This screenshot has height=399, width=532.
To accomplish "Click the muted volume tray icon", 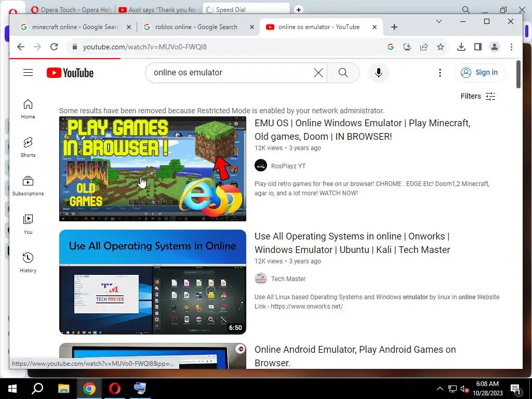I will 464,389.
